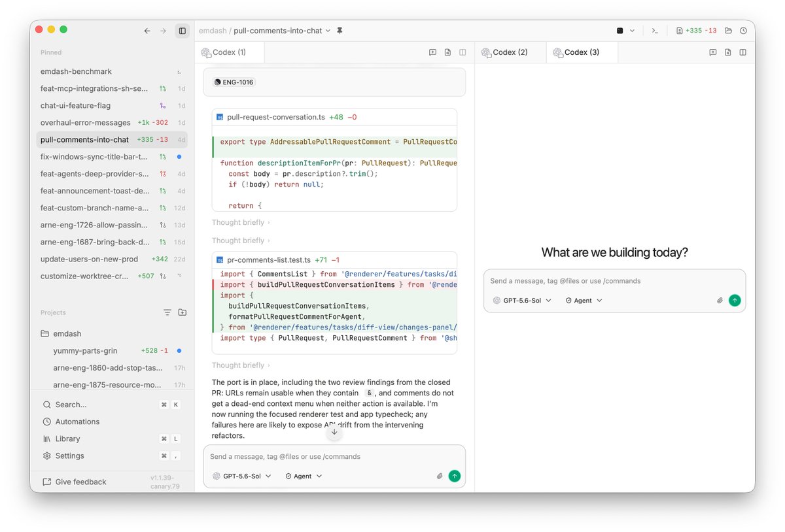785x532 pixels.
Task: Open Search in the sidebar
Action: pyautogui.click(x=112, y=405)
